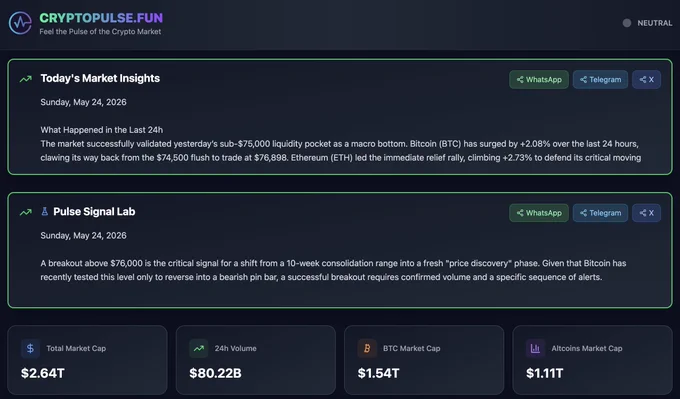The height and width of the screenshot is (399, 680).
Task: Select the $2.64T Total Market Cap card
Action: (x=87, y=360)
